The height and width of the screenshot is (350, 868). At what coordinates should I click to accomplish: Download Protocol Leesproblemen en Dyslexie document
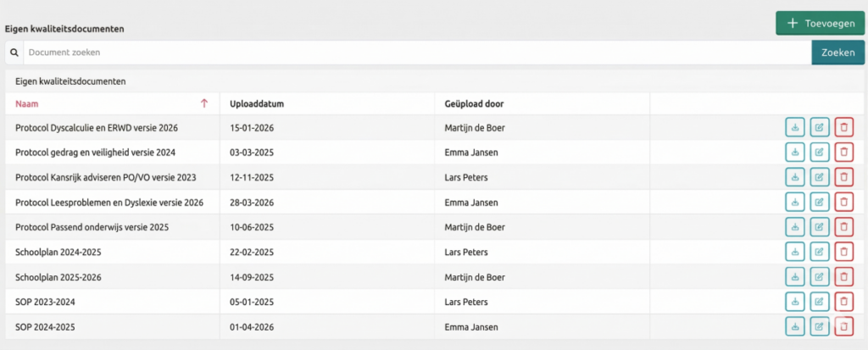pyautogui.click(x=795, y=203)
